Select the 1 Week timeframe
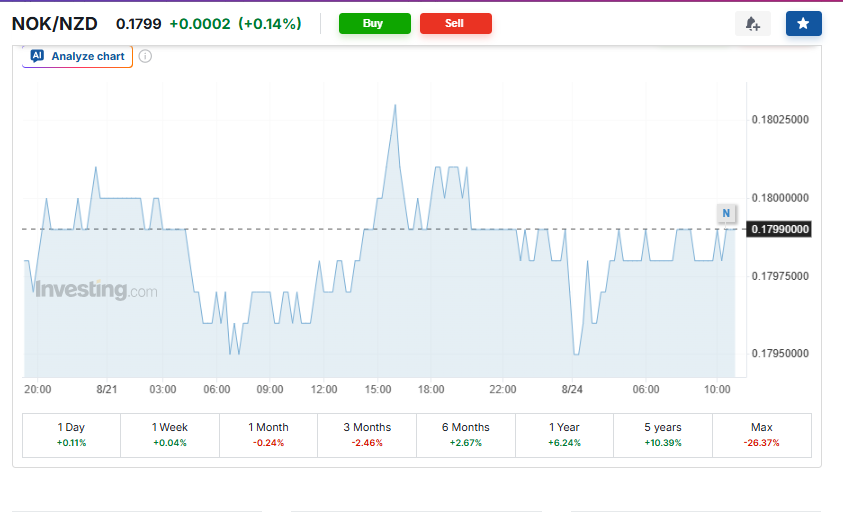 pyautogui.click(x=170, y=435)
